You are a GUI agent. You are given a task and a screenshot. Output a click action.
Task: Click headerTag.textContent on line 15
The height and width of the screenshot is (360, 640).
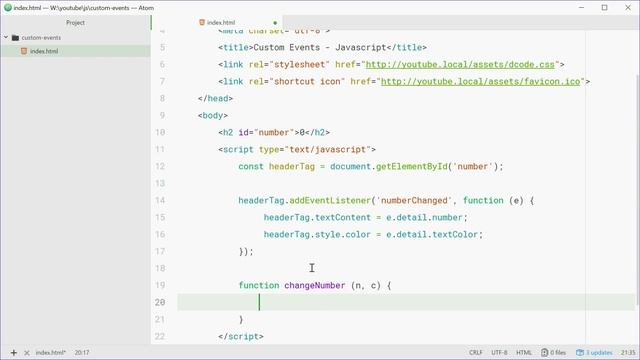click(317, 218)
